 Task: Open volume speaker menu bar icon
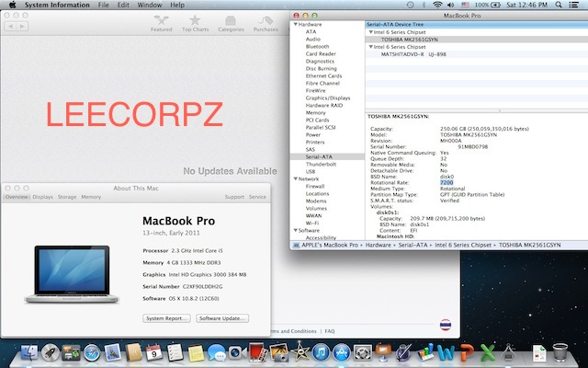[x=450, y=5]
